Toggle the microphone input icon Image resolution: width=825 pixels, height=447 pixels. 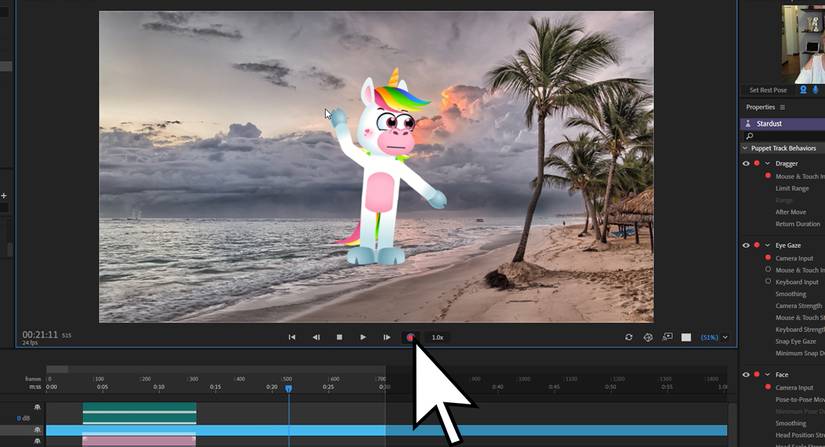coord(816,90)
